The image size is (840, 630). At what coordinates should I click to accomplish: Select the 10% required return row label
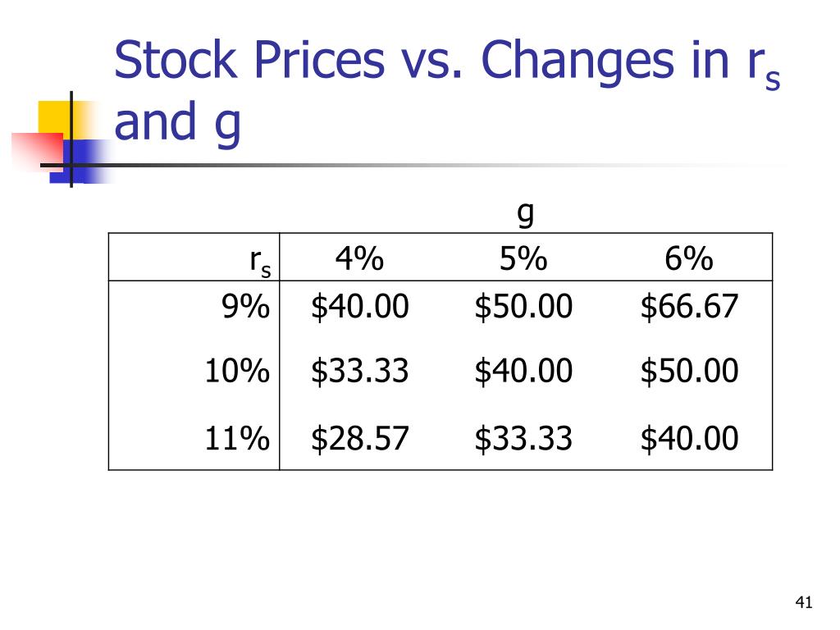tap(237, 371)
